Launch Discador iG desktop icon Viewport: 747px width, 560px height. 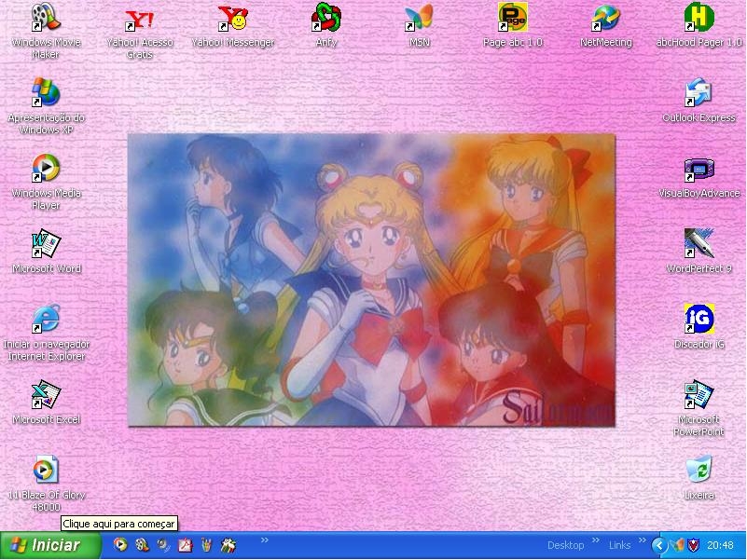[x=699, y=319]
